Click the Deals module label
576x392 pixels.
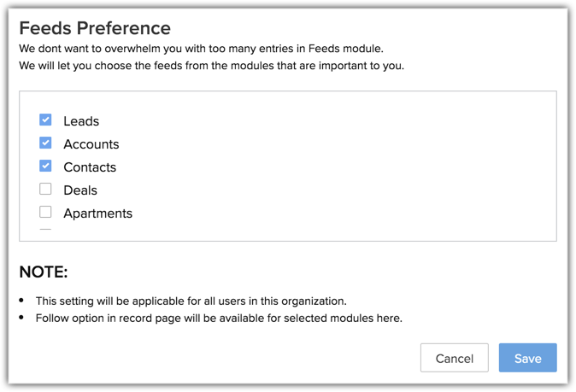80,190
